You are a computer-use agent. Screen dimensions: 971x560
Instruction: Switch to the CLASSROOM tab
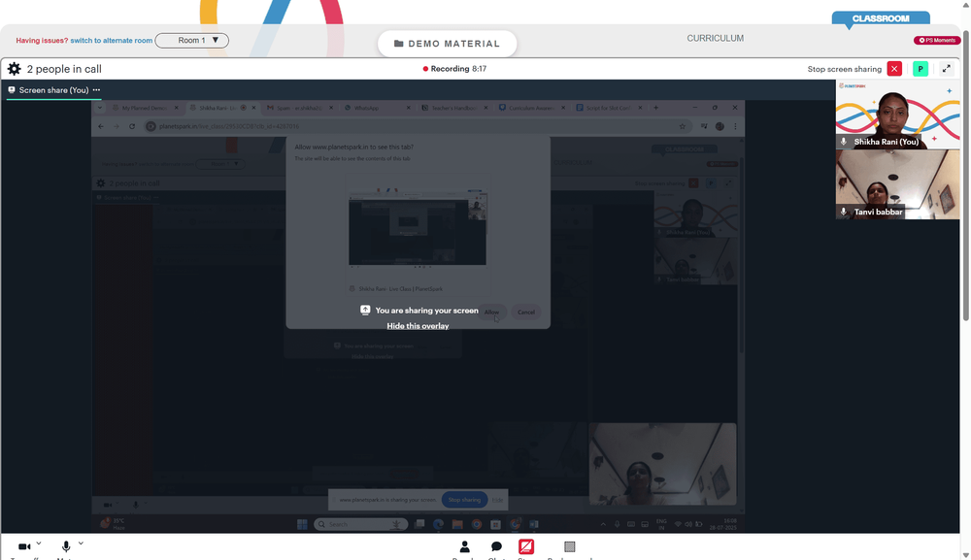tap(881, 17)
